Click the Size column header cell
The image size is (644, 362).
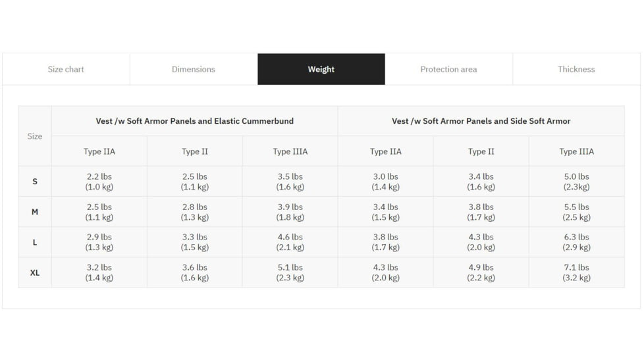point(35,136)
